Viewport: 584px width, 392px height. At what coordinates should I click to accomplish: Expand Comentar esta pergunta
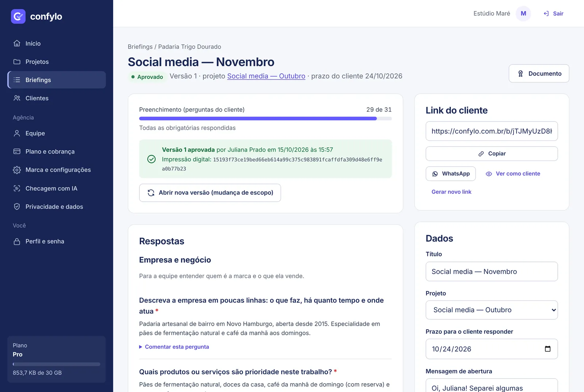coord(174,347)
